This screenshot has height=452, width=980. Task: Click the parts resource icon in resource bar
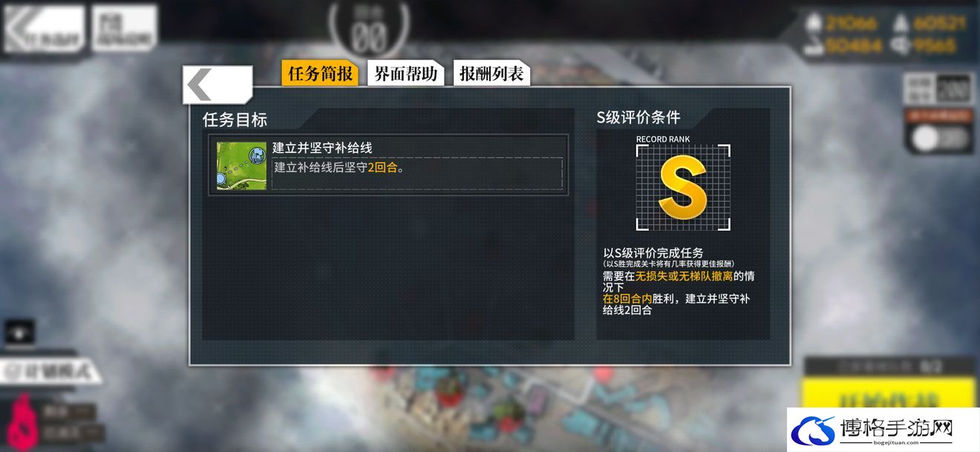click(900, 46)
